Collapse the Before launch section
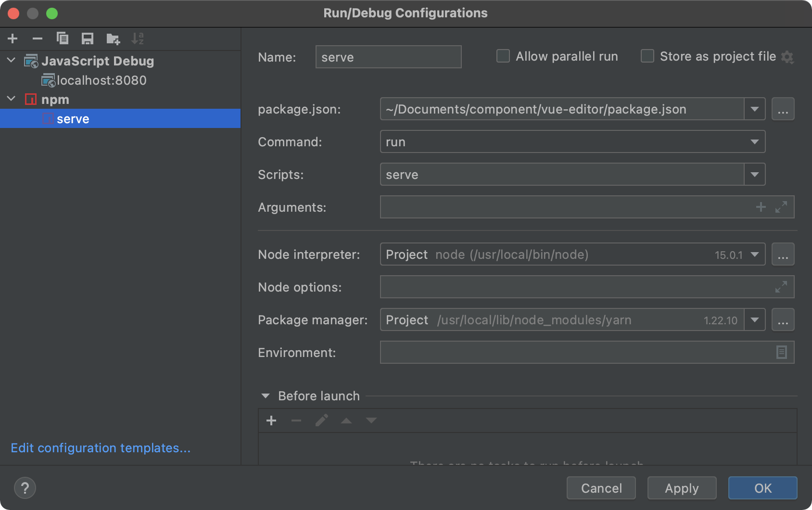 click(266, 396)
